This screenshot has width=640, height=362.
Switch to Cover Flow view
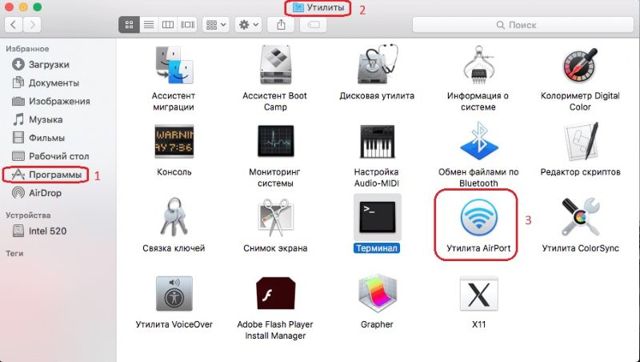(187, 25)
